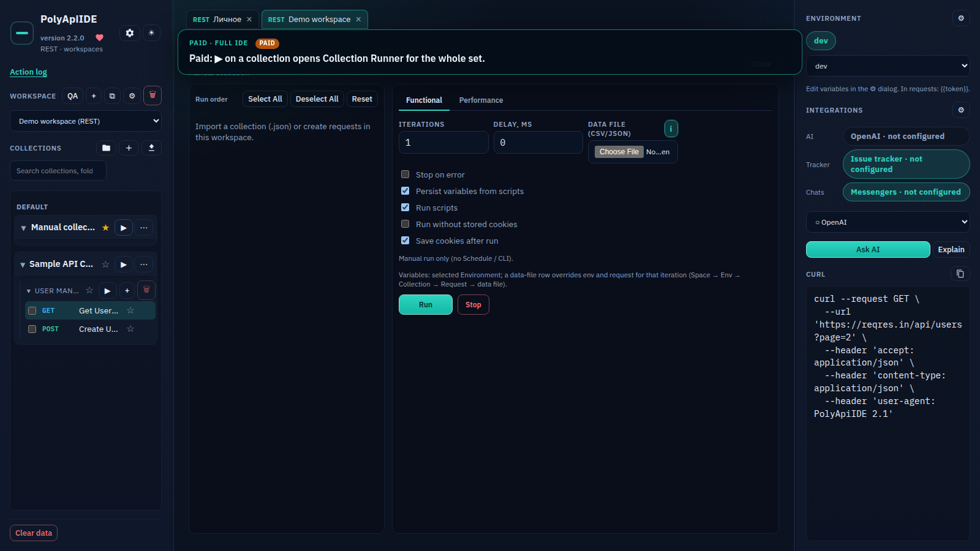Click Select All in run order

[x=265, y=99]
